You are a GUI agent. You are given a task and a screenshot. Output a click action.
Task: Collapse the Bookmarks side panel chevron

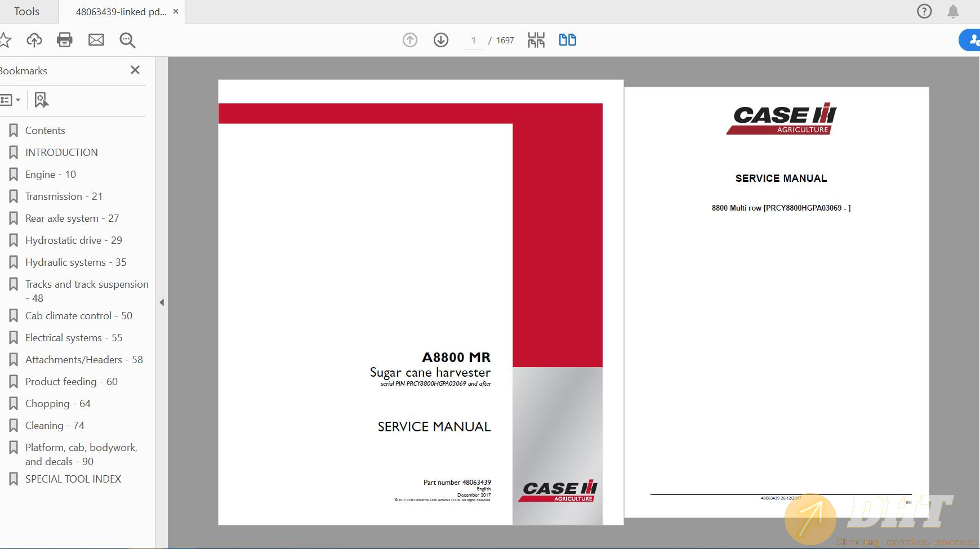(x=162, y=302)
